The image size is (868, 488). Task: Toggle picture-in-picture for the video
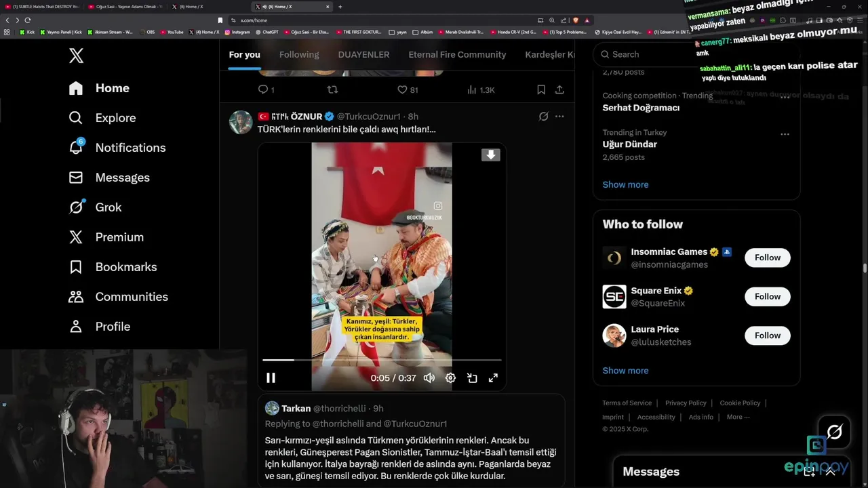[472, 378]
